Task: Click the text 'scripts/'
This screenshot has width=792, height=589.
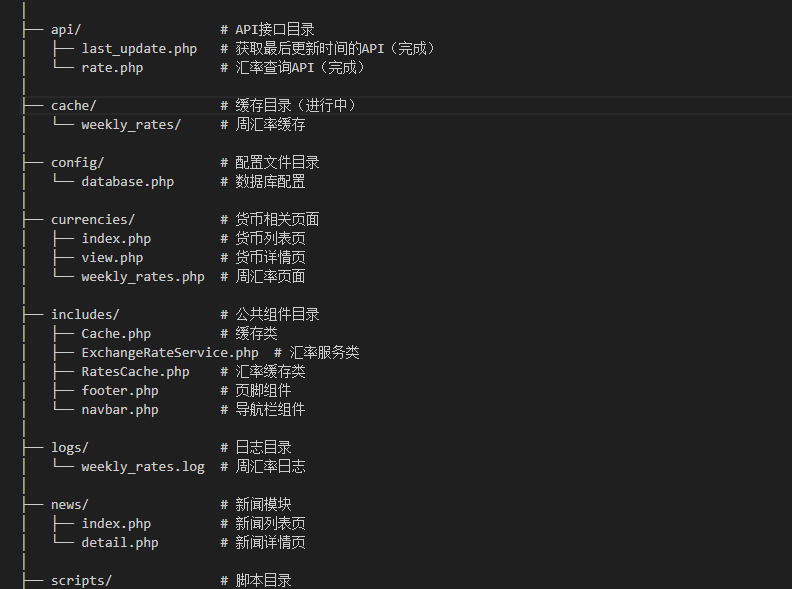Action: (x=81, y=581)
